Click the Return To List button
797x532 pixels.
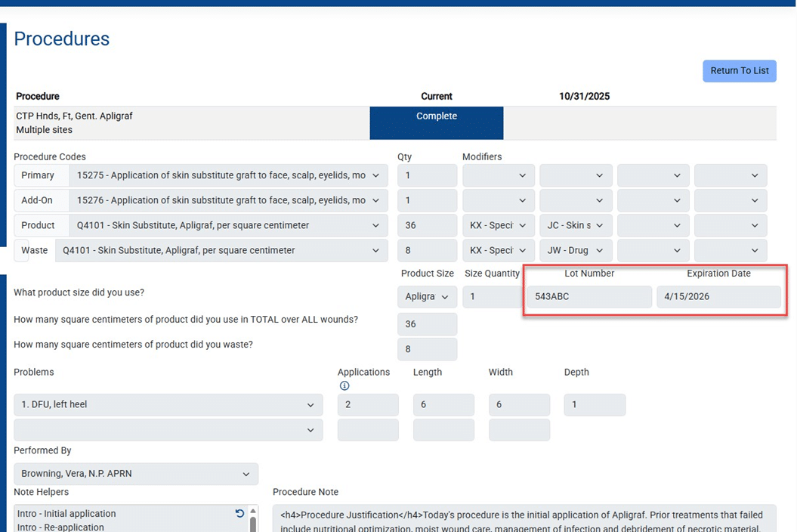739,71
